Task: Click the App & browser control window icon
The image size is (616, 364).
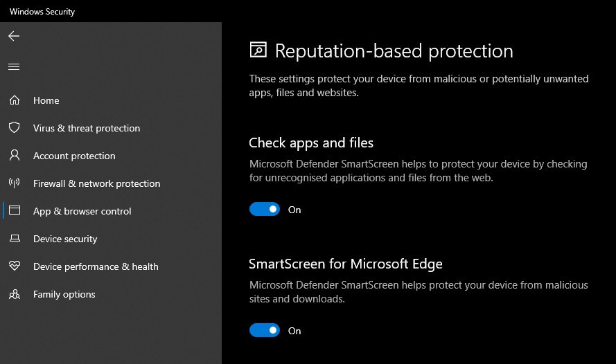Action: click(15, 210)
